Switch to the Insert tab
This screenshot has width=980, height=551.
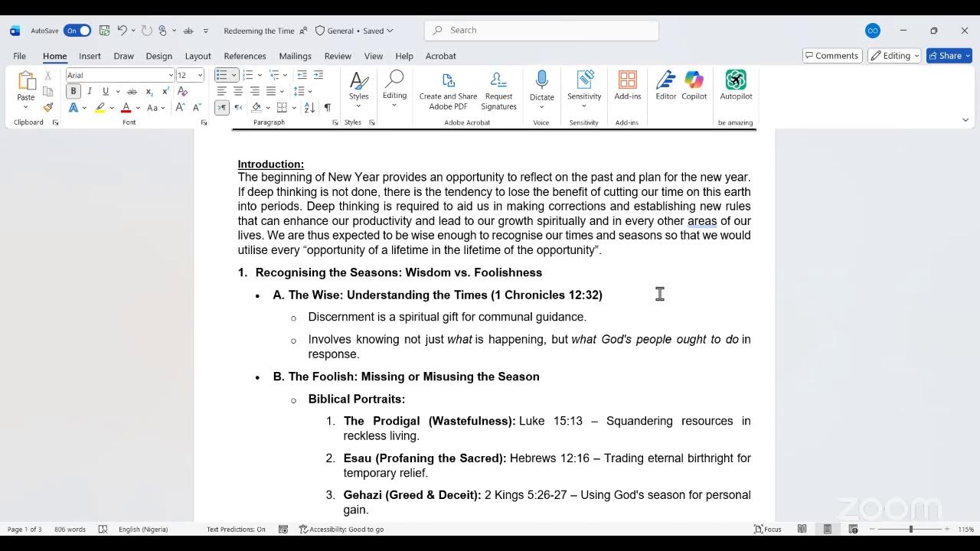[90, 56]
